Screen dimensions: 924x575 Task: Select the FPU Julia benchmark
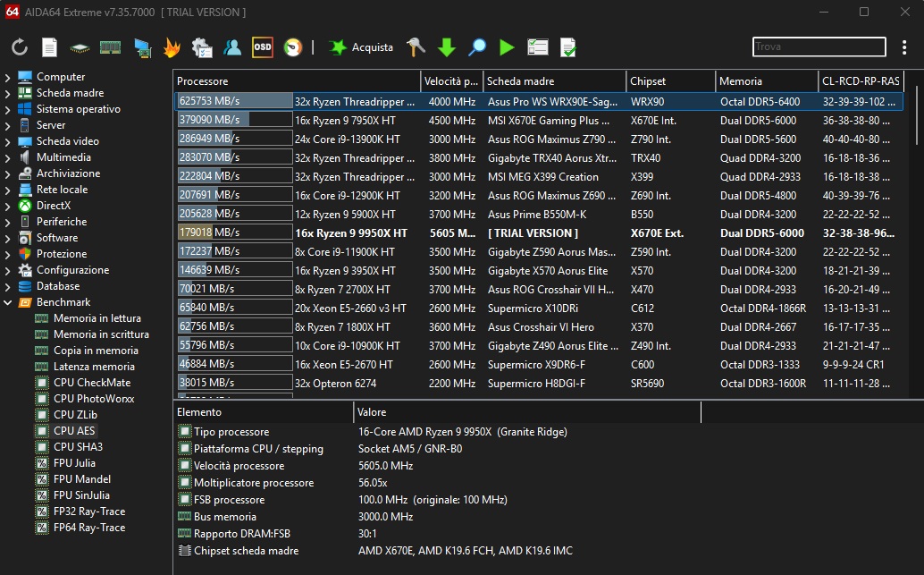[74, 463]
